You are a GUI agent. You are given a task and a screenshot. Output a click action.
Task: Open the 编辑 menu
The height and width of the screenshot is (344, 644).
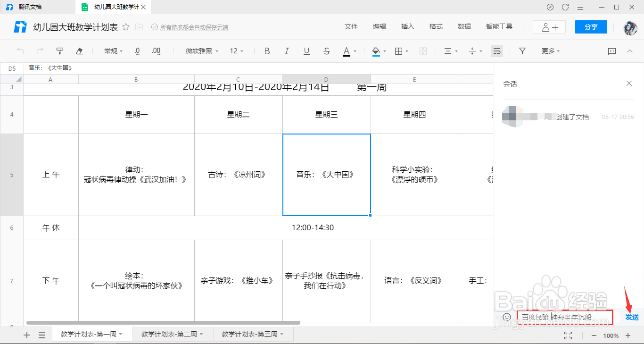tap(380, 27)
